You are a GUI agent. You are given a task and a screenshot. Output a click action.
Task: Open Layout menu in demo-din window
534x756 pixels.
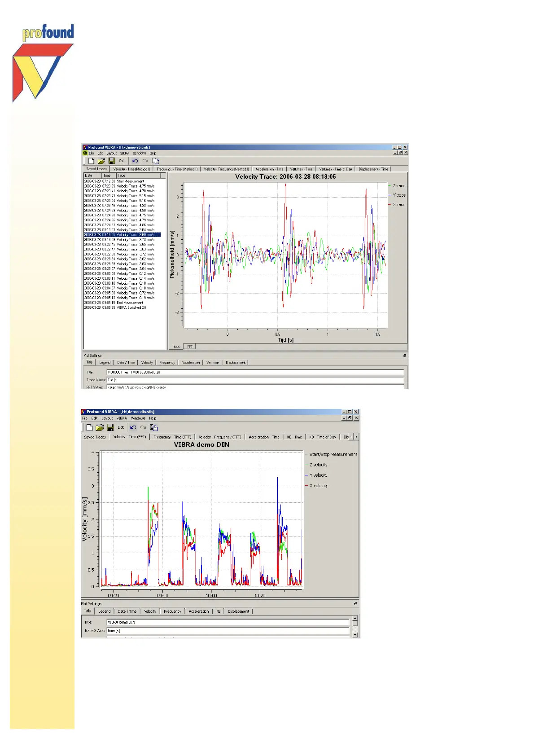click(x=107, y=418)
